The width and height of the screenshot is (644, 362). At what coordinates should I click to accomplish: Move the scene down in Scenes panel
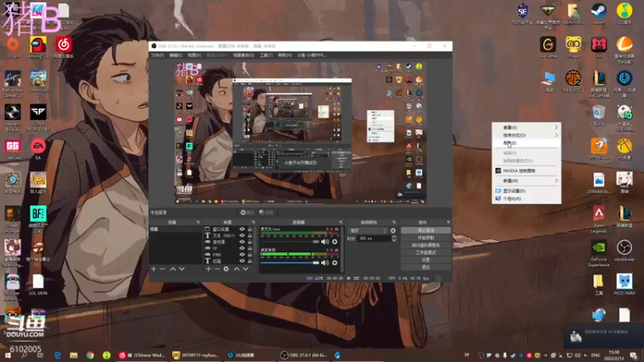coord(182,269)
